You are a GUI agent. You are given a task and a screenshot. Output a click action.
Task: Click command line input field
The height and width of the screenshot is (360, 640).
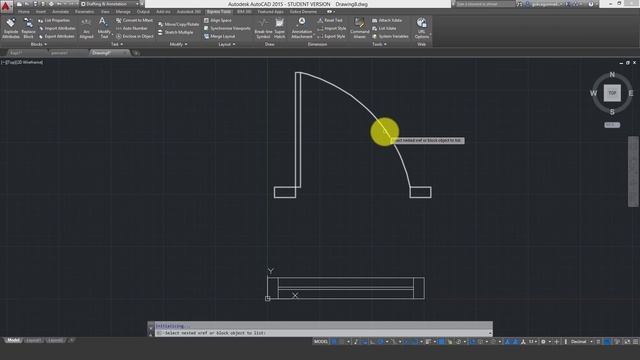click(323, 333)
